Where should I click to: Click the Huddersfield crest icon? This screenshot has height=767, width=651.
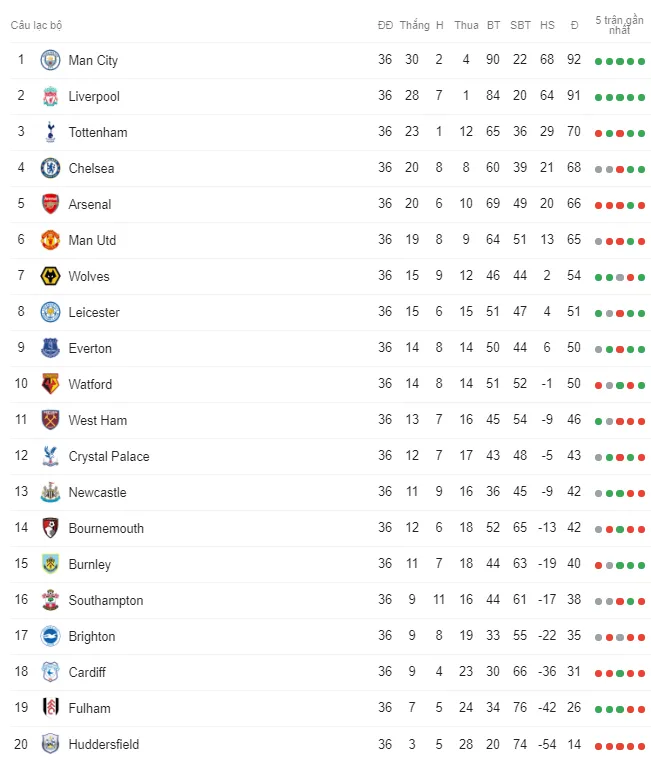pos(50,744)
